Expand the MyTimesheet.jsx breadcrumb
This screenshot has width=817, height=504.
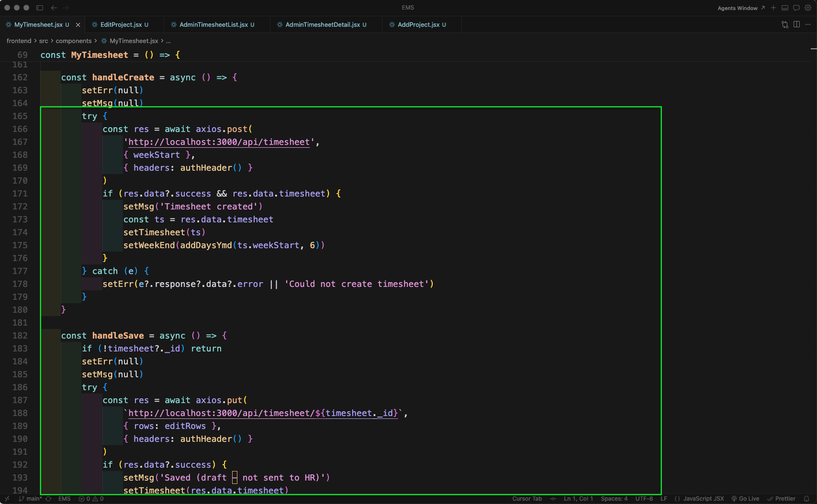[x=134, y=41]
